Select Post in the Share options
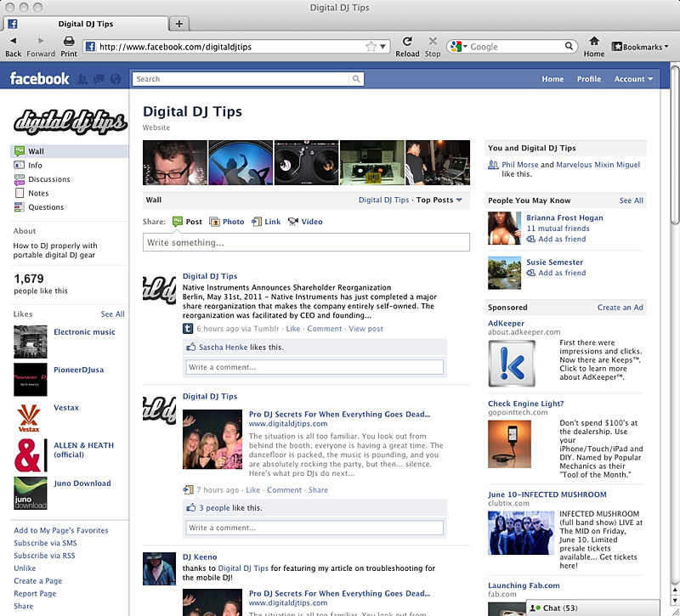The height and width of the screenshot is (616, 680). coord(187,222)
